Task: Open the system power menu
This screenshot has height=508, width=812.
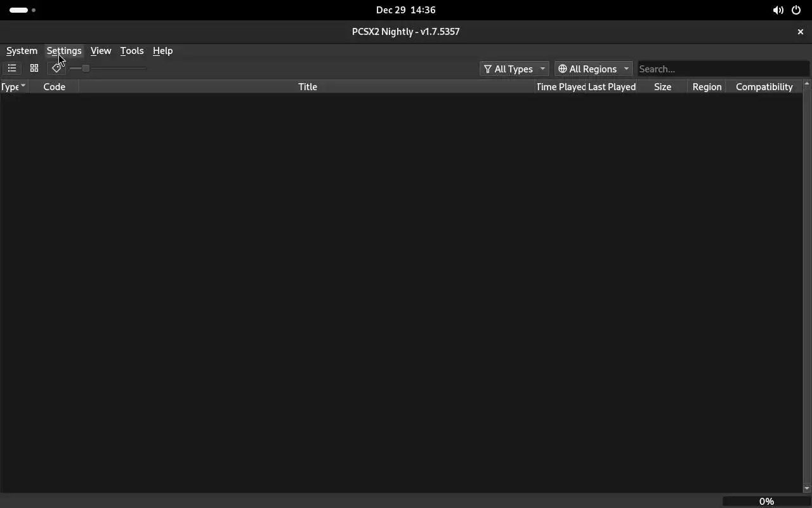Action: click(x=796, y=10)
